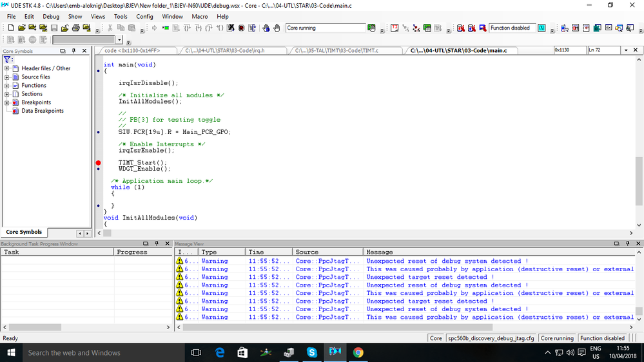Open Skype from the taskbar

click(x=312, y=352)
